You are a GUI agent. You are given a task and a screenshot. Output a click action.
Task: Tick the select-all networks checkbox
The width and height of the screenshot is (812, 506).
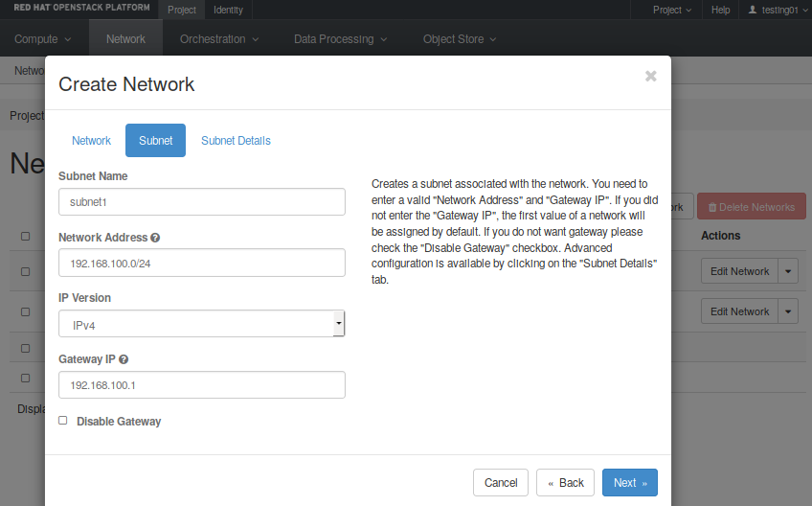click(26, 236)
